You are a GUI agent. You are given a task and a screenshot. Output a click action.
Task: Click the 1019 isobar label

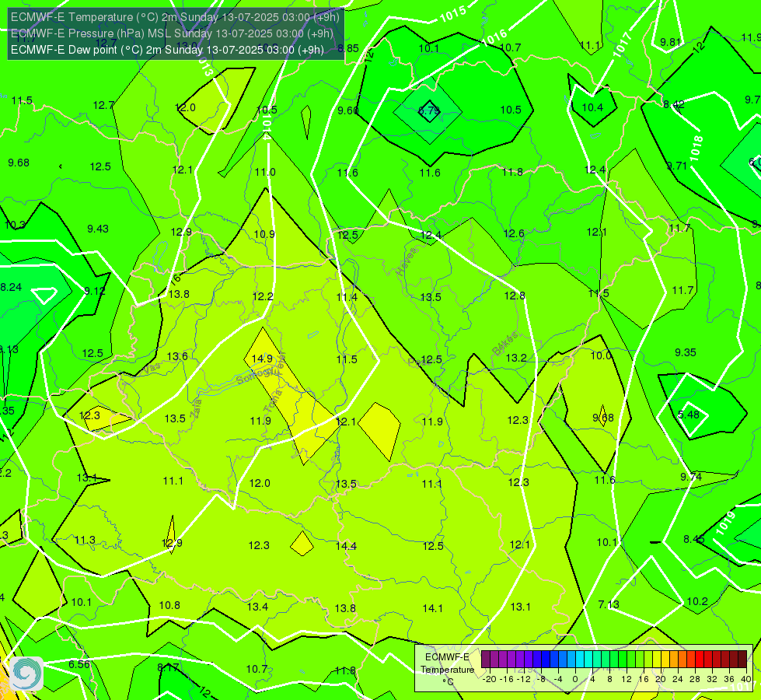click(725, 523)
